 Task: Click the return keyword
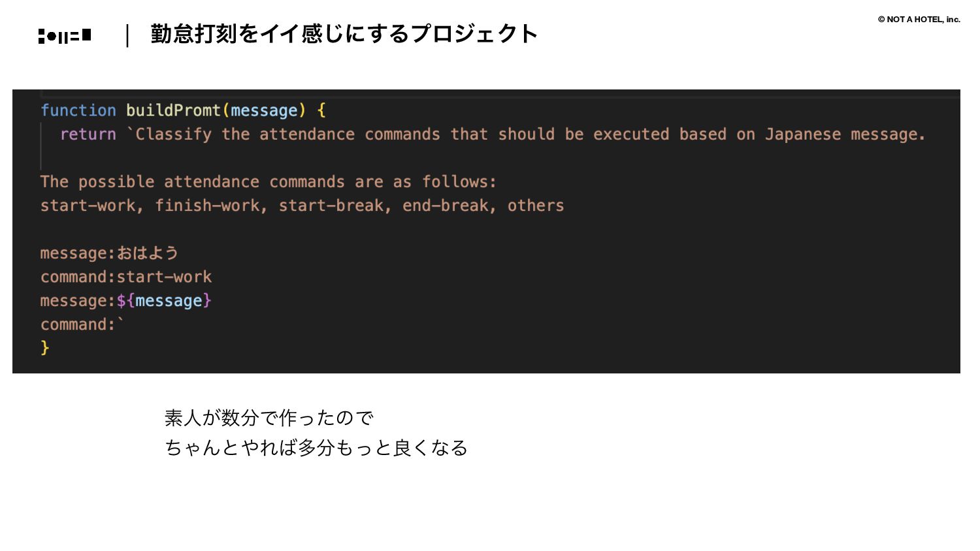[88, 134]
